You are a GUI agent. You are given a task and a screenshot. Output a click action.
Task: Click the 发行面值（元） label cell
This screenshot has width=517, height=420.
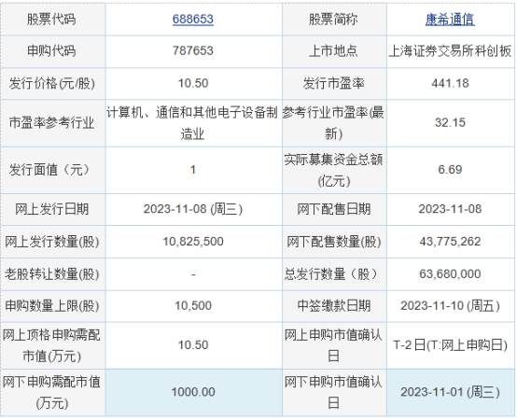pyautogui.click(x=53, y=170)
